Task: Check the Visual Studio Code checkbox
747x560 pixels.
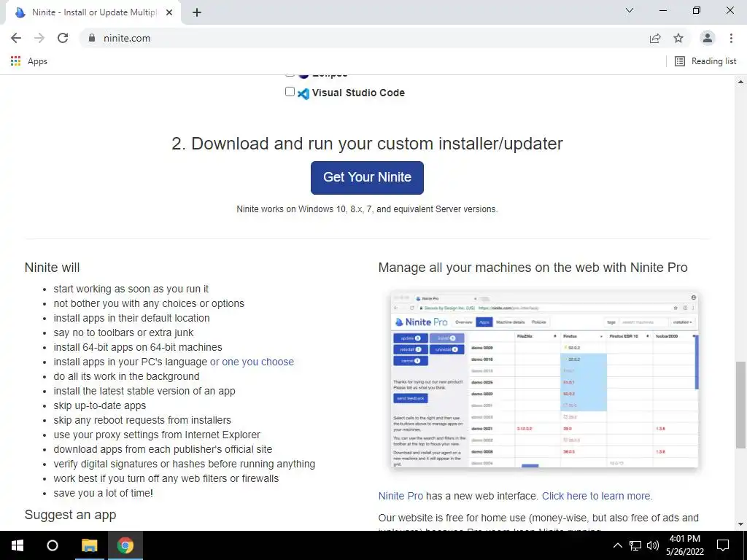Action: pyautogui.click(x=290, y=91)
